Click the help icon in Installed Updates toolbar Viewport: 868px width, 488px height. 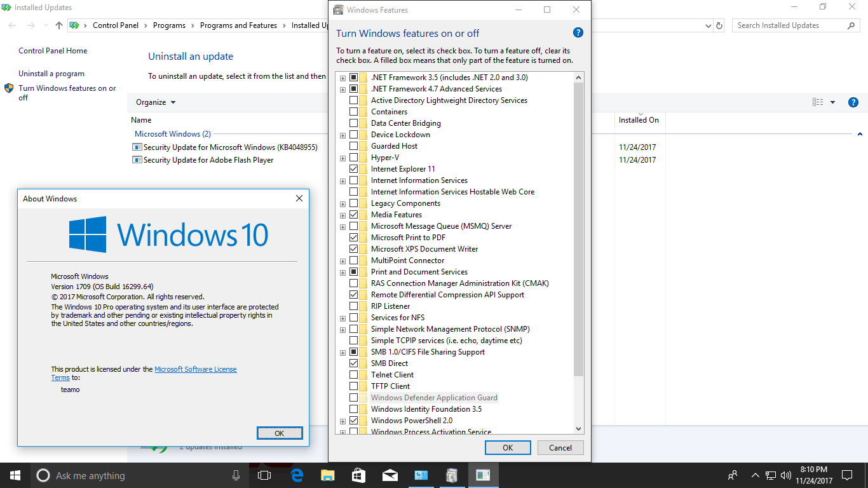tap(853, 102)
